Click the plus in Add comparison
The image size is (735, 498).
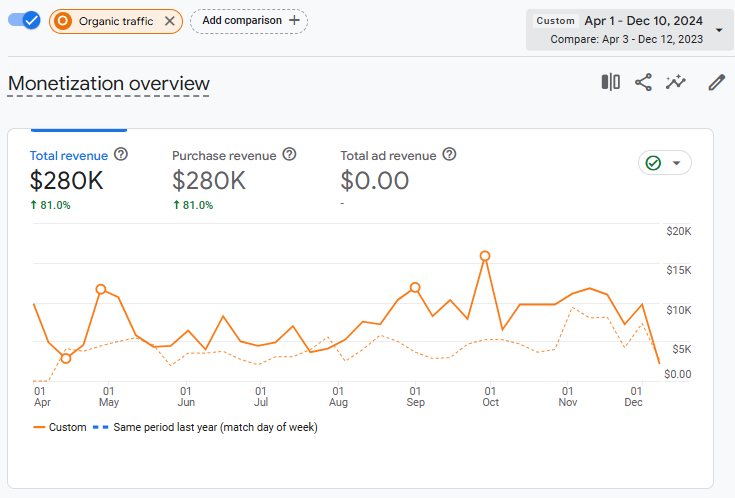[x=293, y=20]
